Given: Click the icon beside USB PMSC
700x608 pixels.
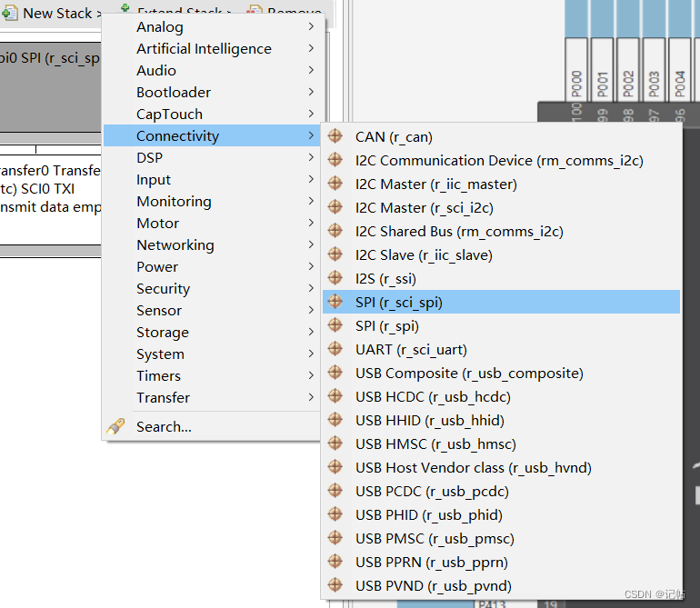Looking at the screenshot, I should pyautogui.click(x=335, y=538).
